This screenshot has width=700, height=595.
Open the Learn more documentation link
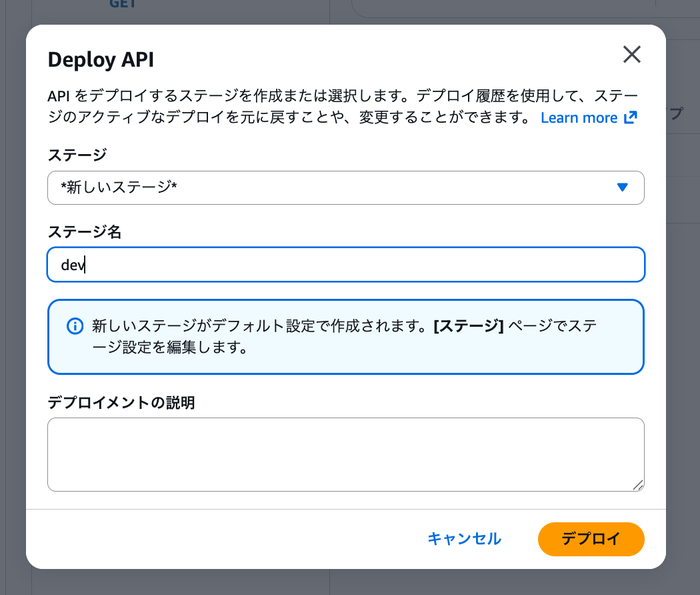click(x=579, y=117)
